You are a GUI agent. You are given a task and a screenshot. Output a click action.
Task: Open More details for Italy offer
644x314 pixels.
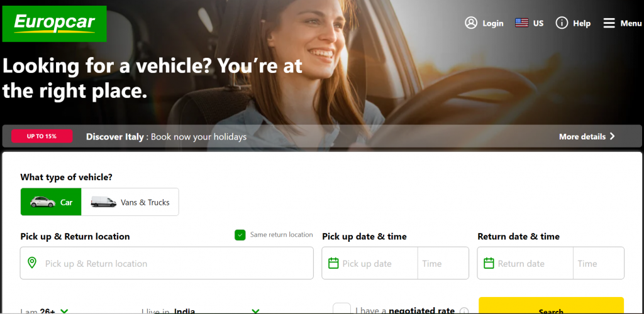tap(587, 136)
